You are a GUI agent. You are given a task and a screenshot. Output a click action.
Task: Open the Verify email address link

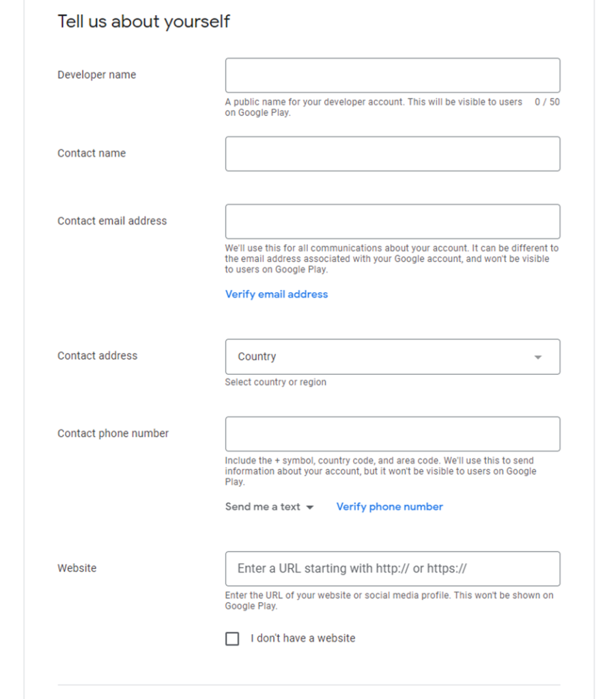[277, 294]
